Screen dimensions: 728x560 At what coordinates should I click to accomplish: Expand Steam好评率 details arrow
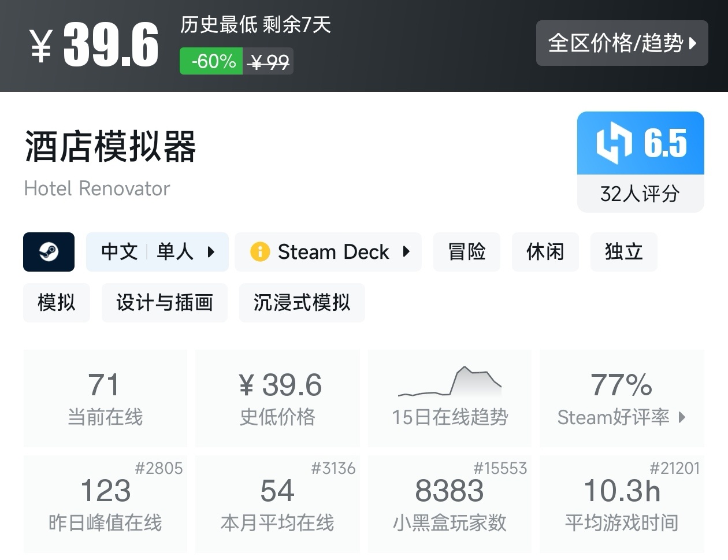[x=682, y=417]
